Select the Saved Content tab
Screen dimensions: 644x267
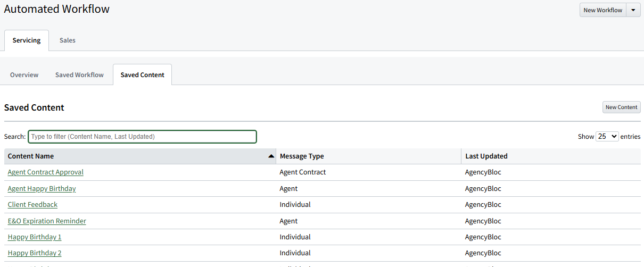point(142,75)
